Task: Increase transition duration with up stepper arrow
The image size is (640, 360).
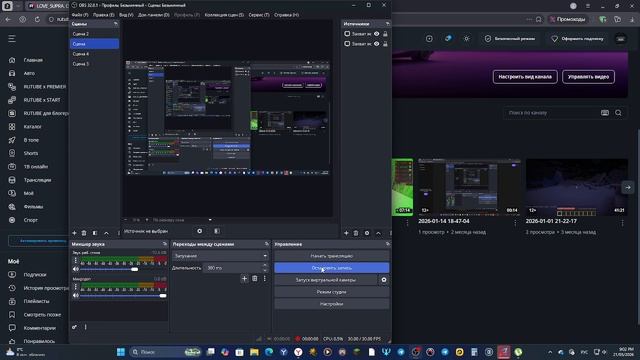Action: coord(265,265)
